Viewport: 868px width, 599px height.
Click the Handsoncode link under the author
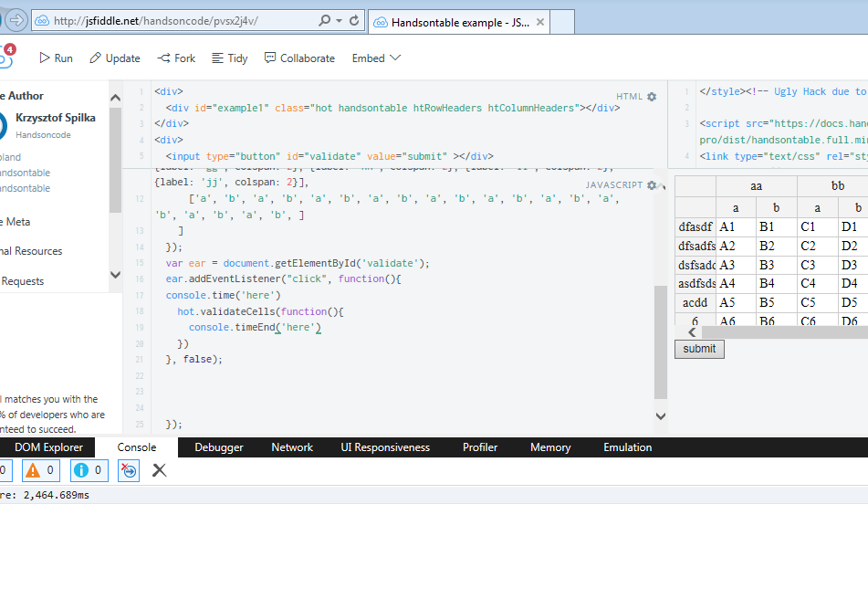(43, 135)
